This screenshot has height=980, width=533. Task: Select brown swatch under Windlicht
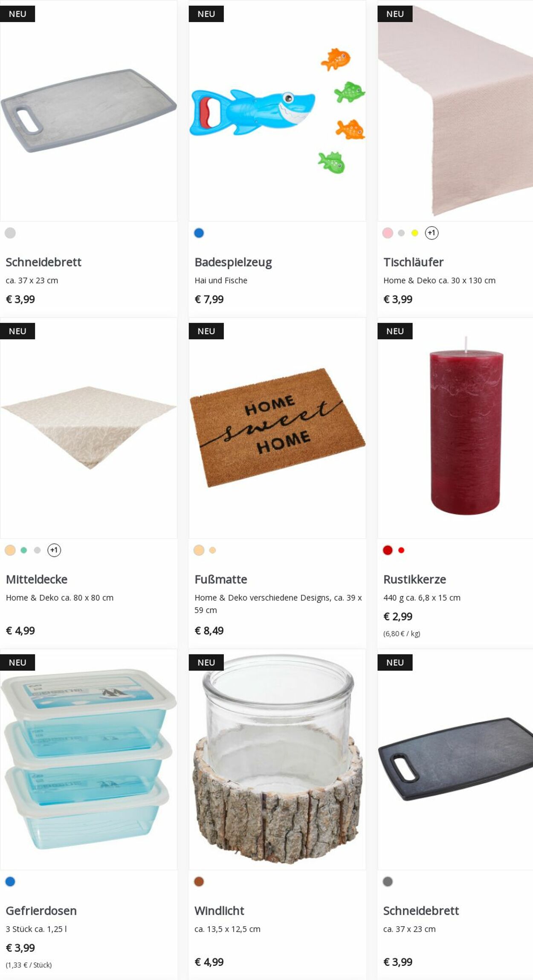[199, 881]
